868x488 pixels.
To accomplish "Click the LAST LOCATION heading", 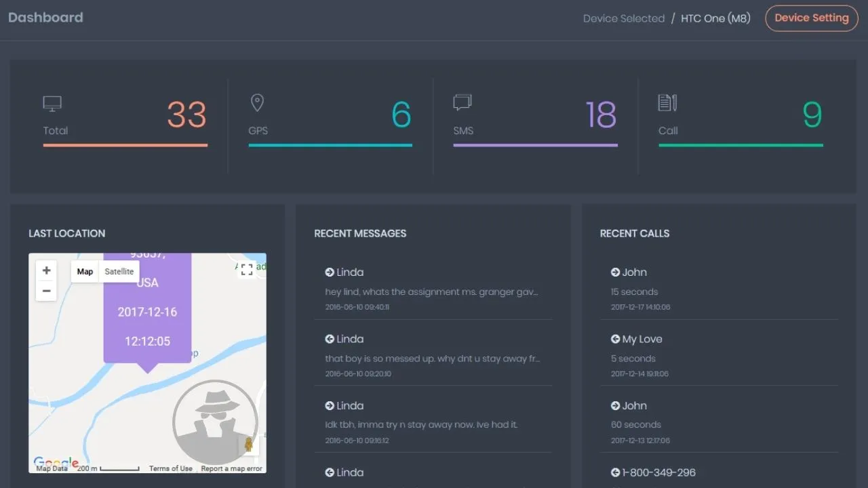I will click(x=66, y=233).
